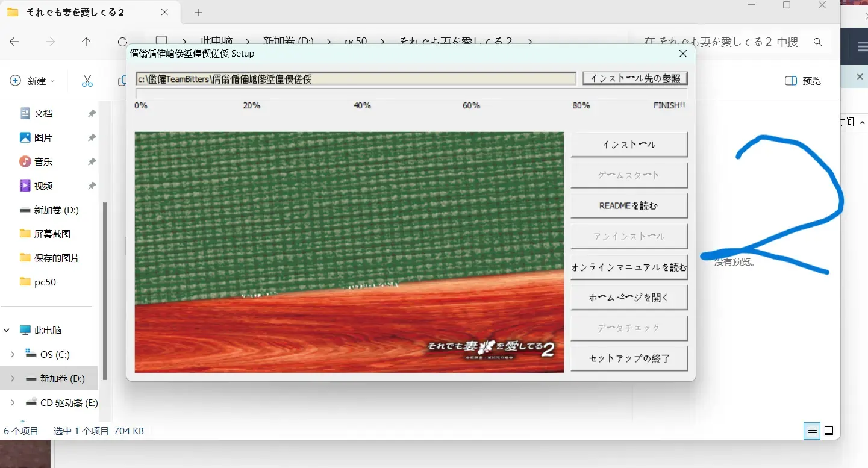This screenshot has width=868, height=468.
Task: Close the Setup dialog with X
Action: [x=683, y=54]
